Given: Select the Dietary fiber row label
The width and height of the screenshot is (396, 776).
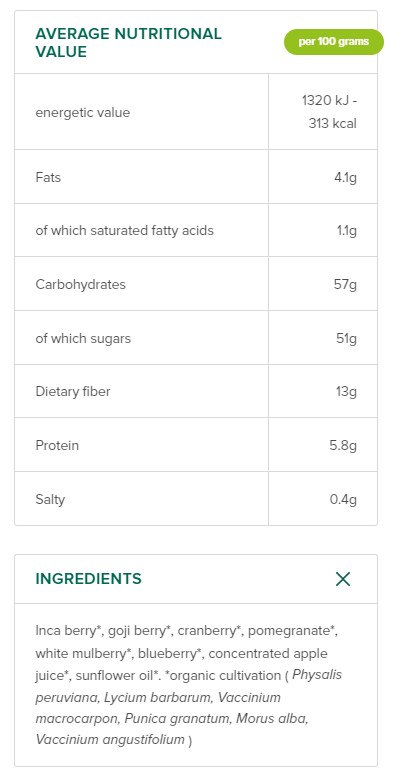Looking at the screenshot, I should [x=73, y=391].
